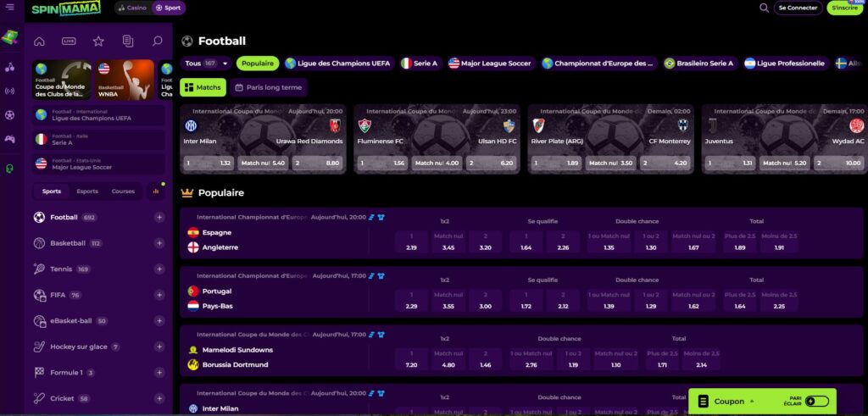Select the Sports tab in sidebar
The image size is (868, 416).
52,191
